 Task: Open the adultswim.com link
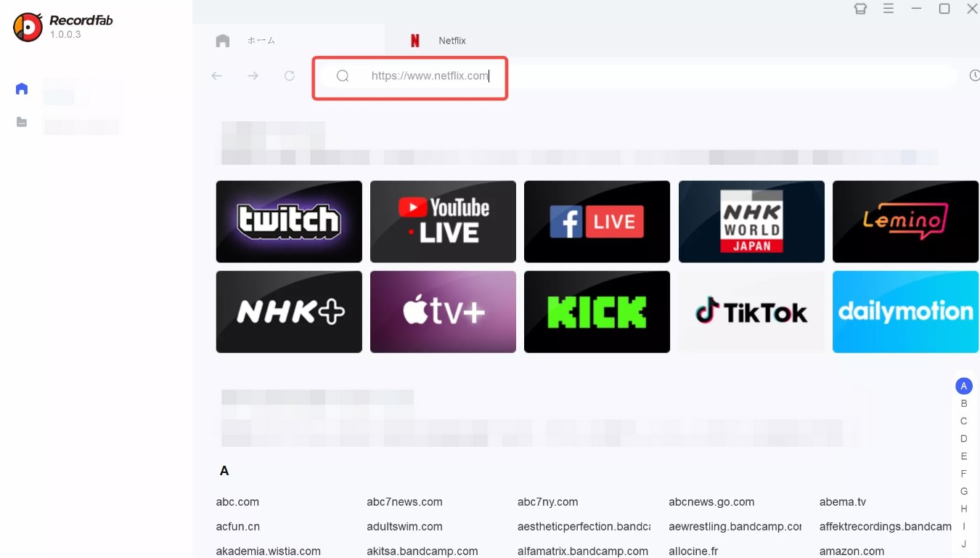point(404,527)
